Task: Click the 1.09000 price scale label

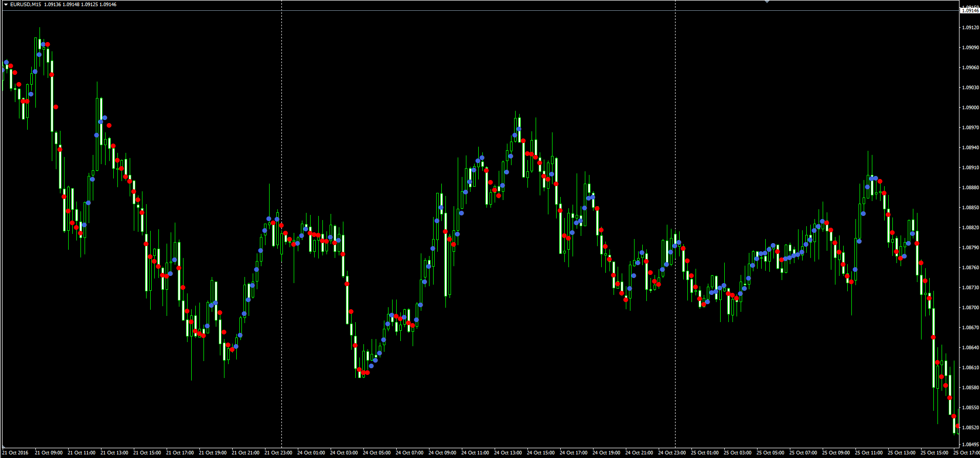Action: [970, 108]
